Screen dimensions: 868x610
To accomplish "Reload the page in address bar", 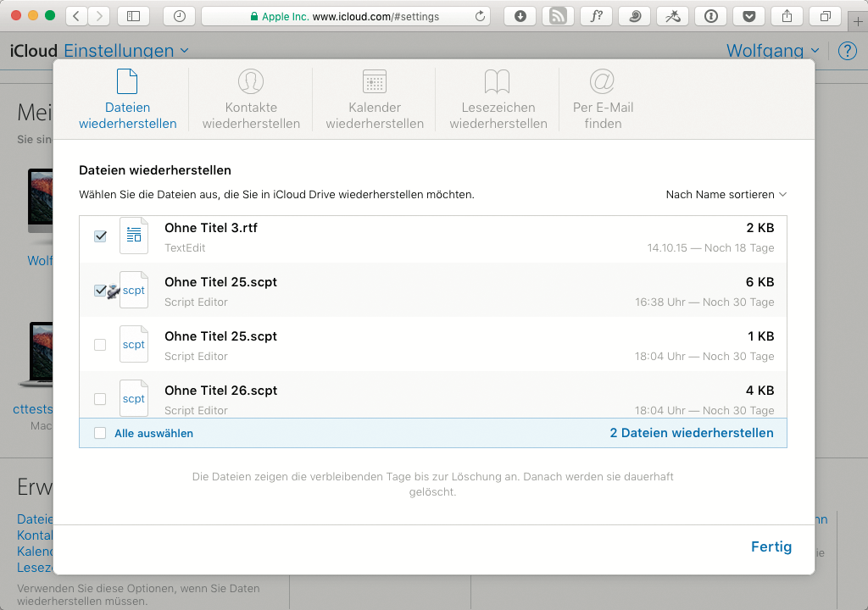I will tap(480, 16).
